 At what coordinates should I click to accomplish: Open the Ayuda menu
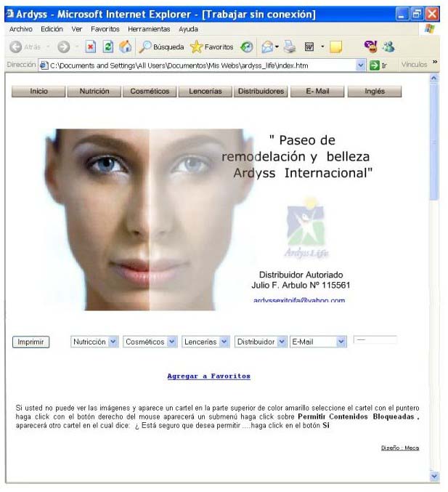[x=188, y=29]
